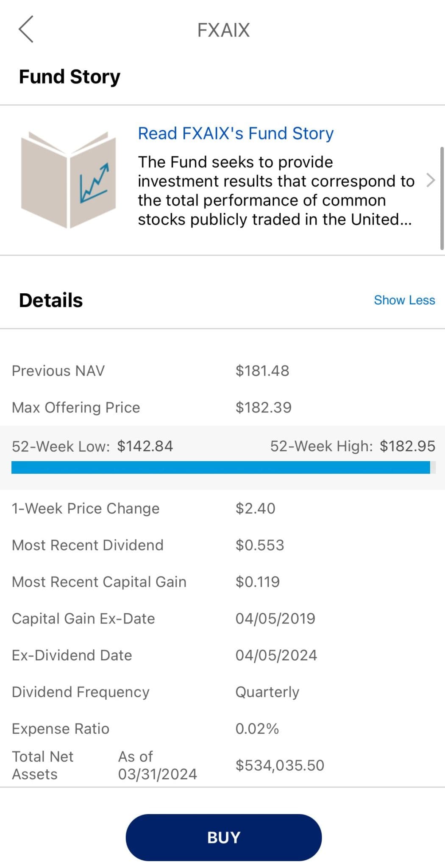Screen dimensions: 445x868
Task: Tap the 52-Week High value $182.95
Action: (407, 446)
